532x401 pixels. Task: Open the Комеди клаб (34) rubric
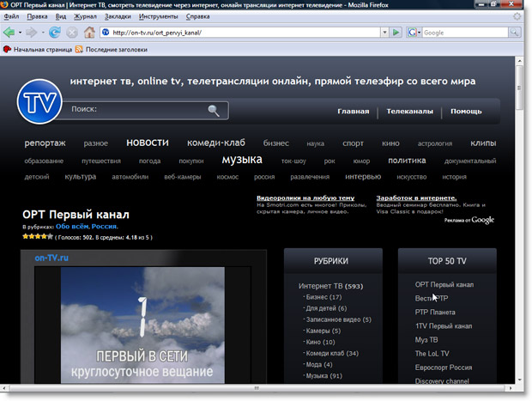pyautogui.click(x=332, y=353)
